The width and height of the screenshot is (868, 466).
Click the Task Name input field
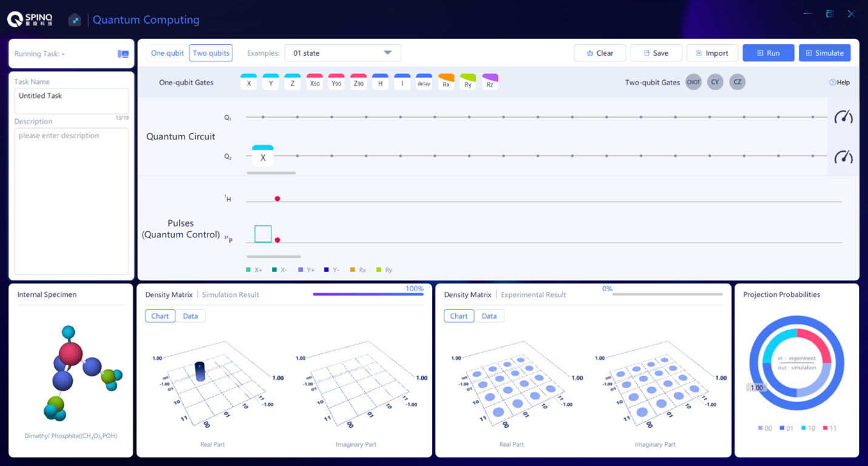tap(72, 101)
